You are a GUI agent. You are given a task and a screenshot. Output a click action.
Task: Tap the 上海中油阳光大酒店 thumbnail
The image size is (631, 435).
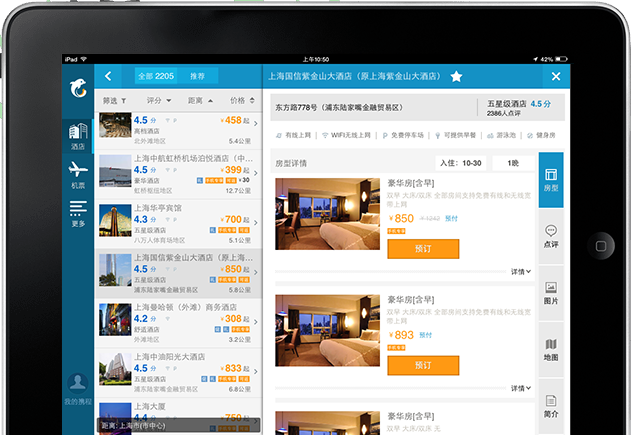tap(115, 369)
